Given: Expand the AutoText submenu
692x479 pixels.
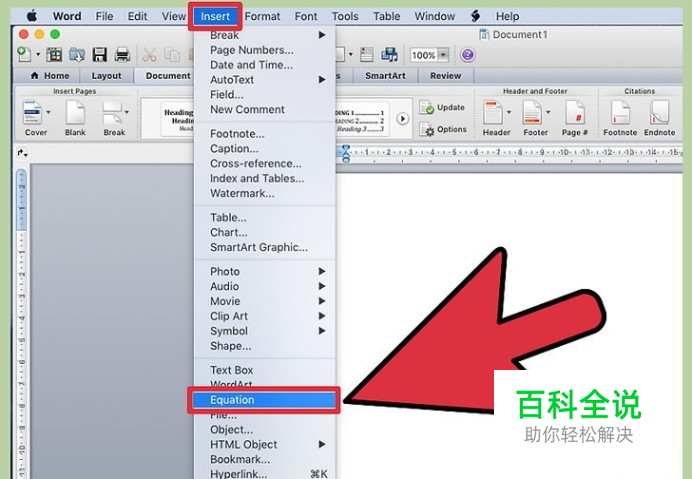Looking at the screenshot, I should 265,80.
